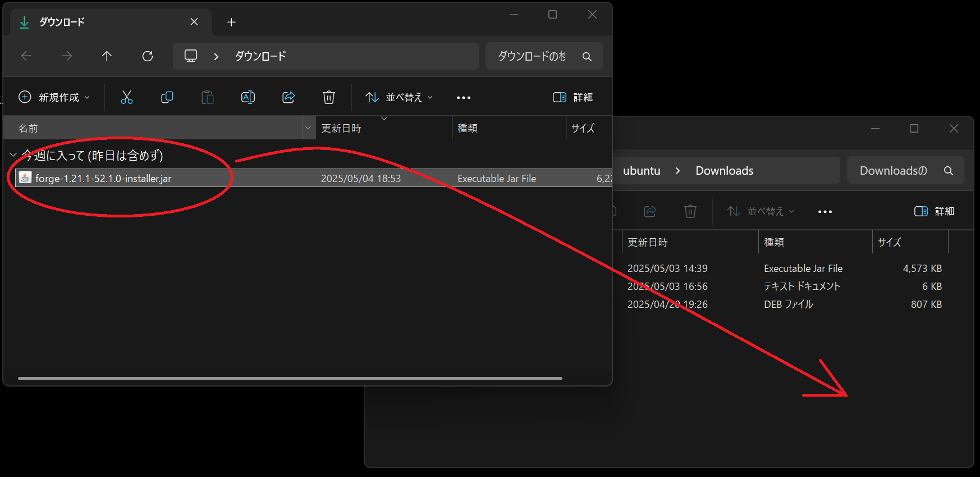Open the 新規作成 dropdown
Screen dimensions: 980x477
(x=54, y=97)
